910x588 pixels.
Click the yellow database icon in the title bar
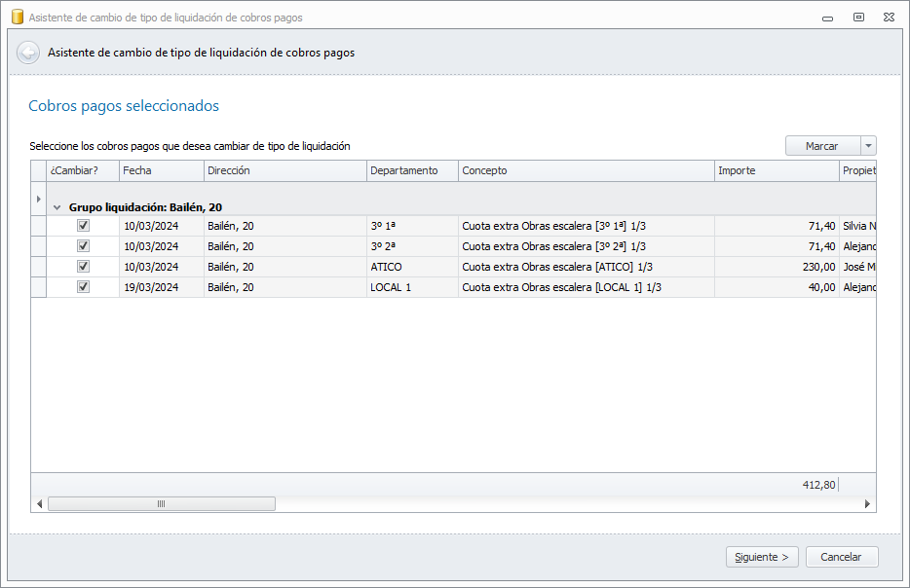(x=17, y=17)
